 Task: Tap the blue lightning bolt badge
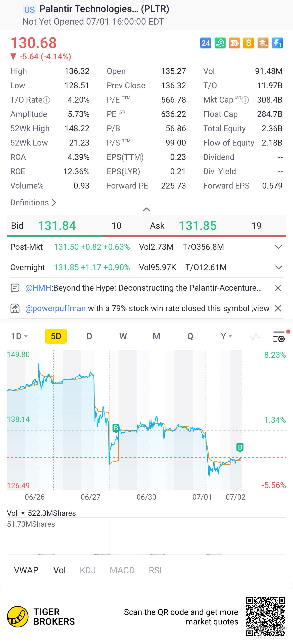coord(277,43)
